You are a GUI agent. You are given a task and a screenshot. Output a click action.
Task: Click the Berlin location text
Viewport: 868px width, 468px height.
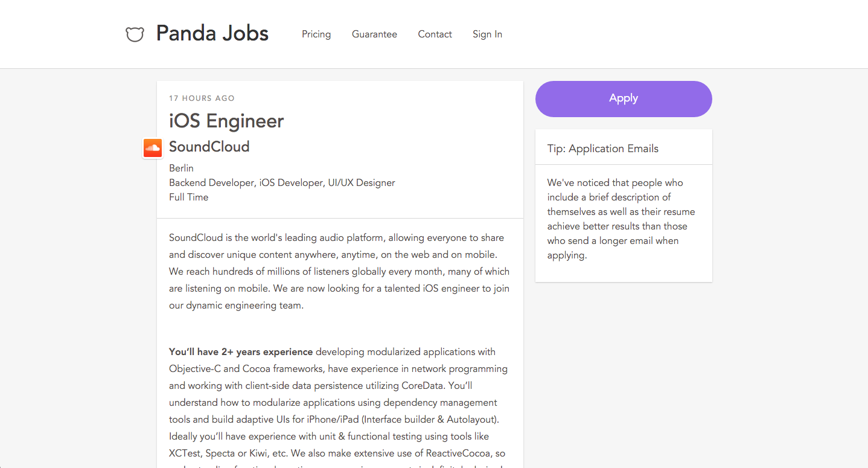[x=181, y=168]
